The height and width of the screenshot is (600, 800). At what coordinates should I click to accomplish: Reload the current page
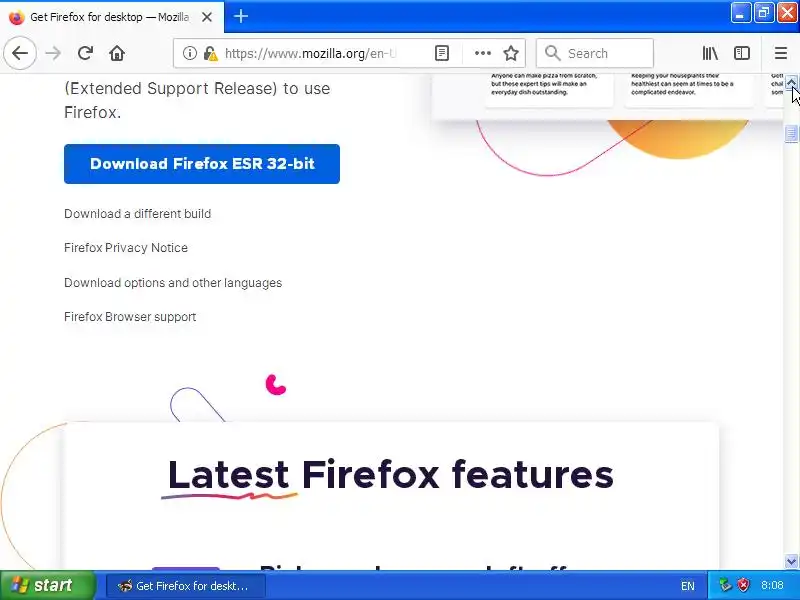[x=85, y=53]
